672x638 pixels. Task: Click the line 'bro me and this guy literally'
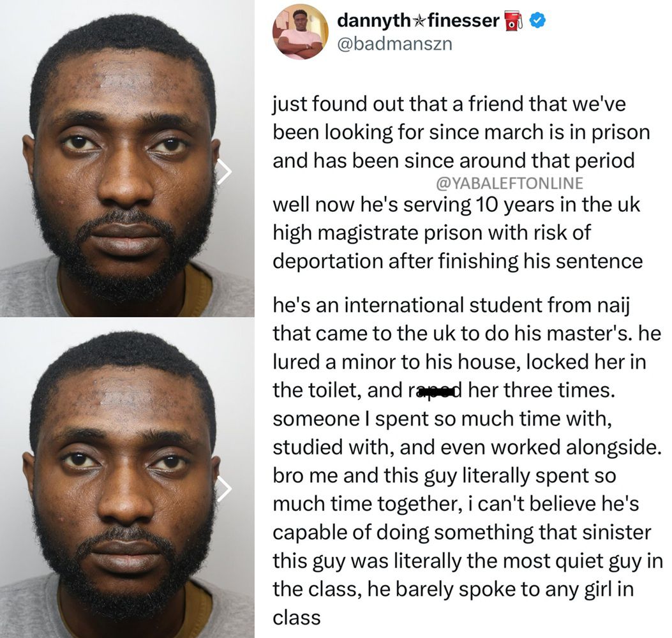tap(444, 476)
